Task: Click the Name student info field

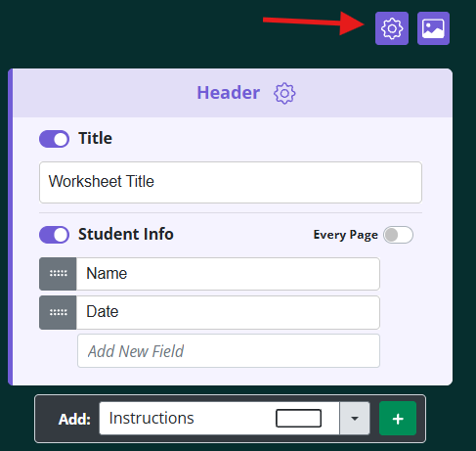Action: coord(228,274)
